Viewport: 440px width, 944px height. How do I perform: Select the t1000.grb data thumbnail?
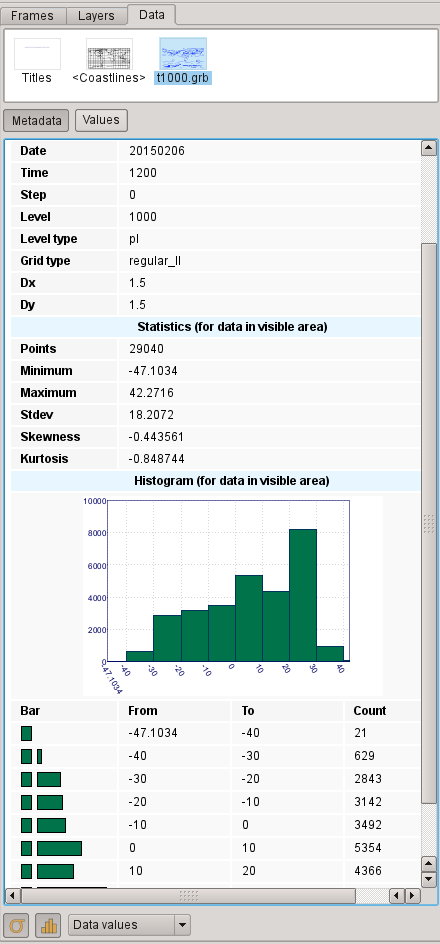[183, 54]
